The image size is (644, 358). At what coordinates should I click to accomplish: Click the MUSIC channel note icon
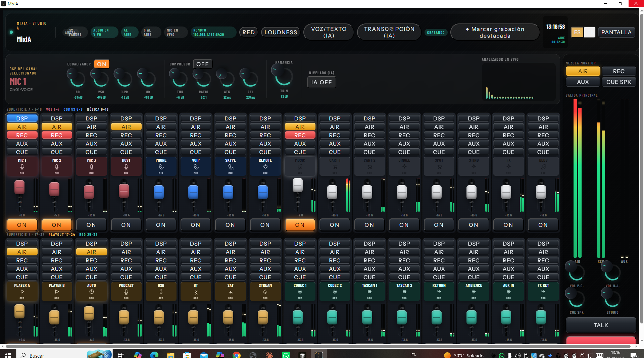click(x=300, y=167)
